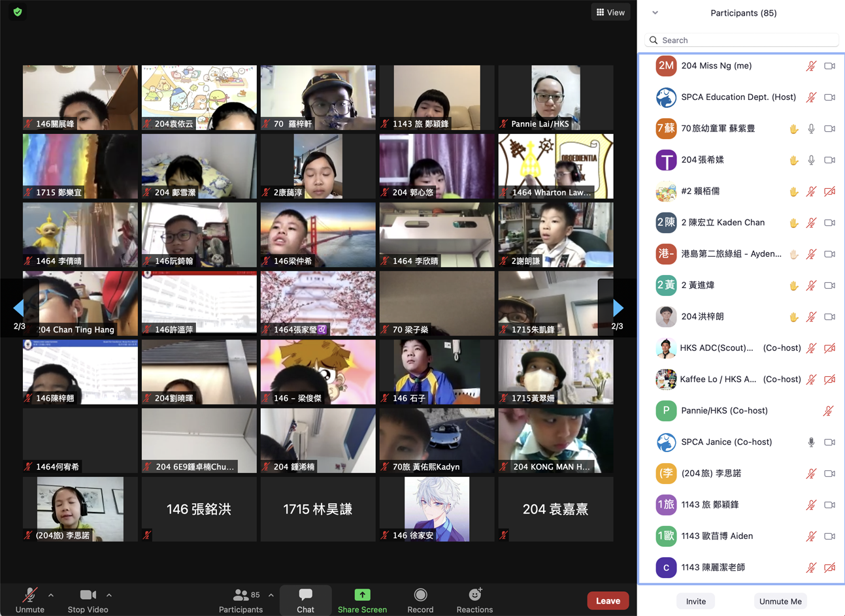
Task: Click raised hand icon beside 204 張希媃
Action: (793, 160)
